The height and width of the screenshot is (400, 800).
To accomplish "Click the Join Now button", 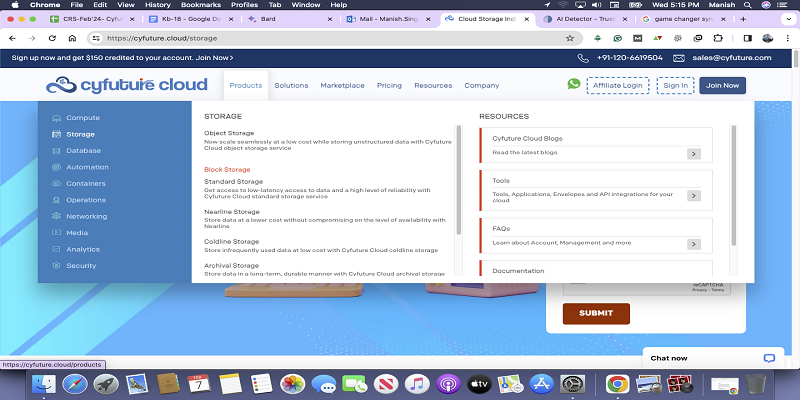I will tap(722, 86).
